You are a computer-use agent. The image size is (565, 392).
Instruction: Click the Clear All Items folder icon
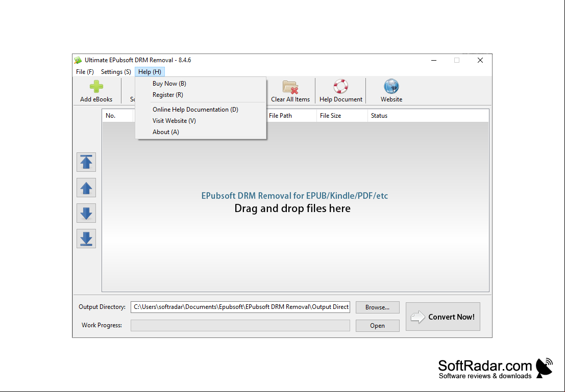point(290,87)
